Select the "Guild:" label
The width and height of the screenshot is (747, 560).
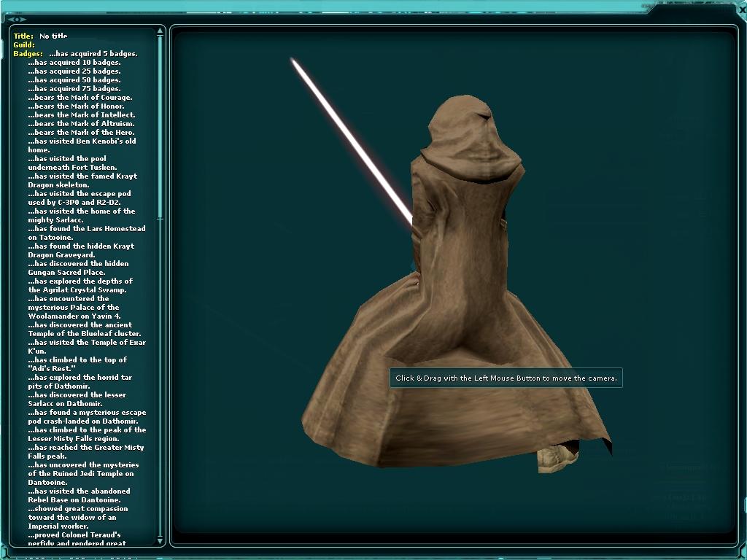click(x=24, y=44)
